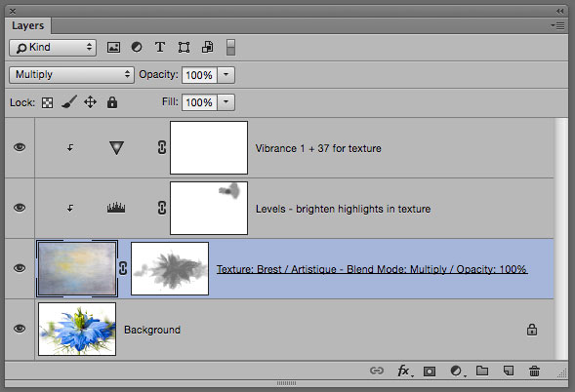Lock image pixels with brush icon
575x392 pixels.
(x=69, y=102)
